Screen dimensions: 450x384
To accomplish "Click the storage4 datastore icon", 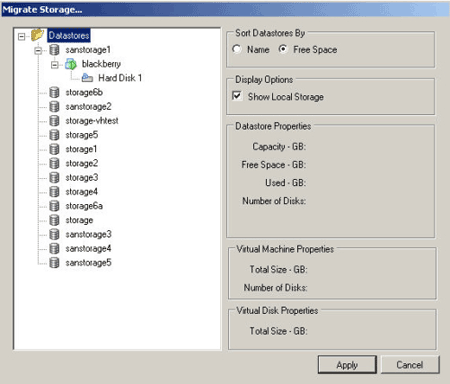I will pyautogui.click(x=54, y=192).
